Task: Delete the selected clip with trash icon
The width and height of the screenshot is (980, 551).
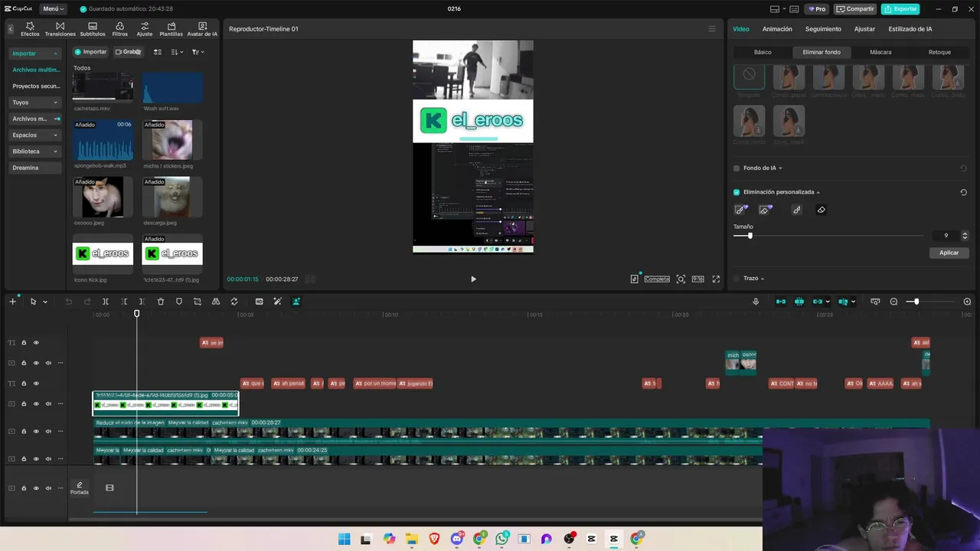Action: coord(161,302)
